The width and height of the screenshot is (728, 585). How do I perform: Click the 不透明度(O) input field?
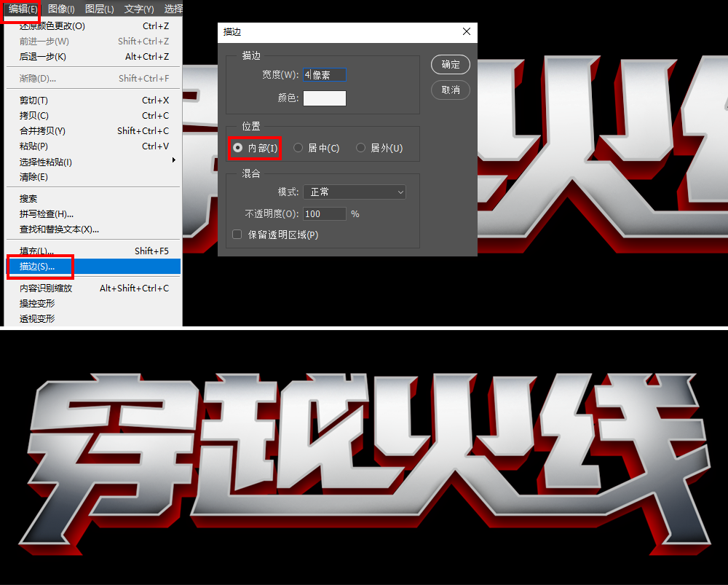point(325,213)
